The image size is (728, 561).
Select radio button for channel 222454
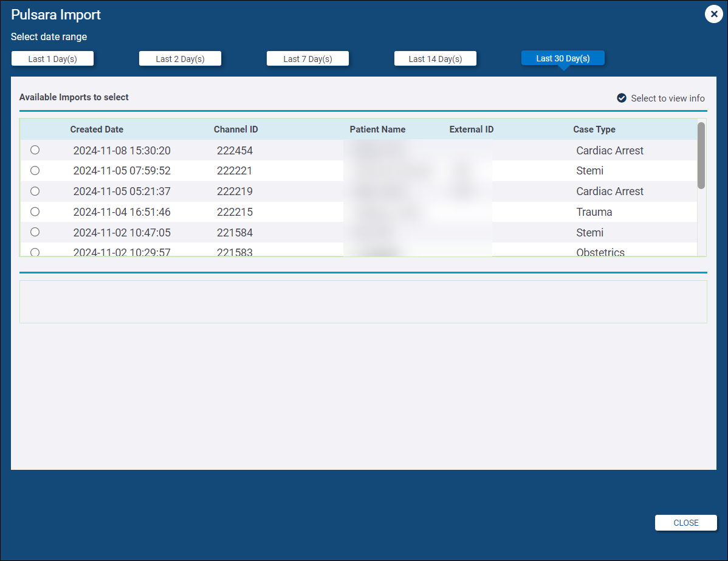35,150
